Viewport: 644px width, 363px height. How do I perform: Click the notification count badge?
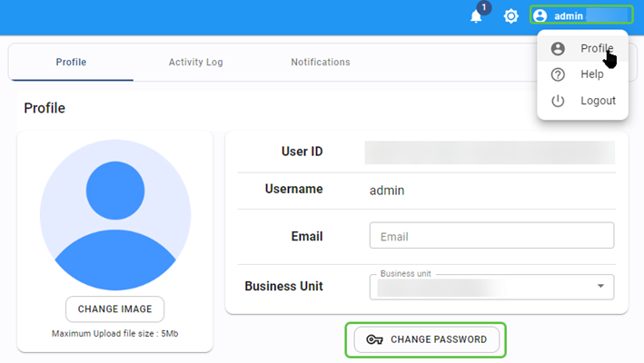483,8
